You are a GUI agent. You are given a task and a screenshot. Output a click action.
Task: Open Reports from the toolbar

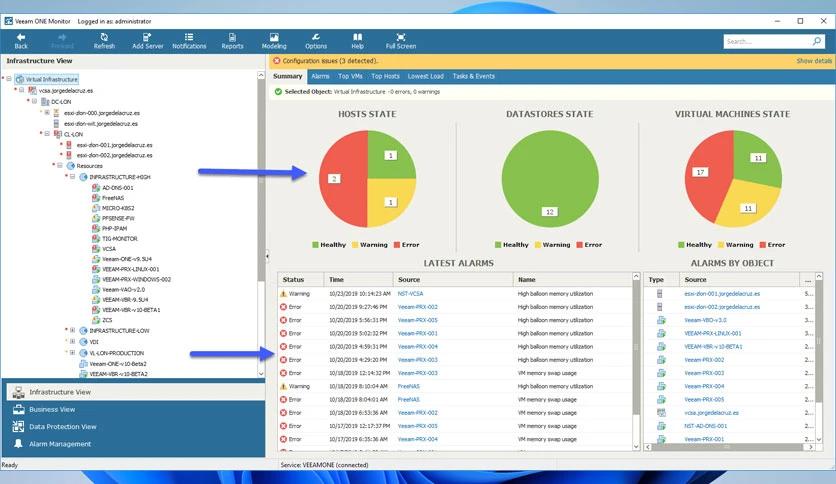[232, 41]
